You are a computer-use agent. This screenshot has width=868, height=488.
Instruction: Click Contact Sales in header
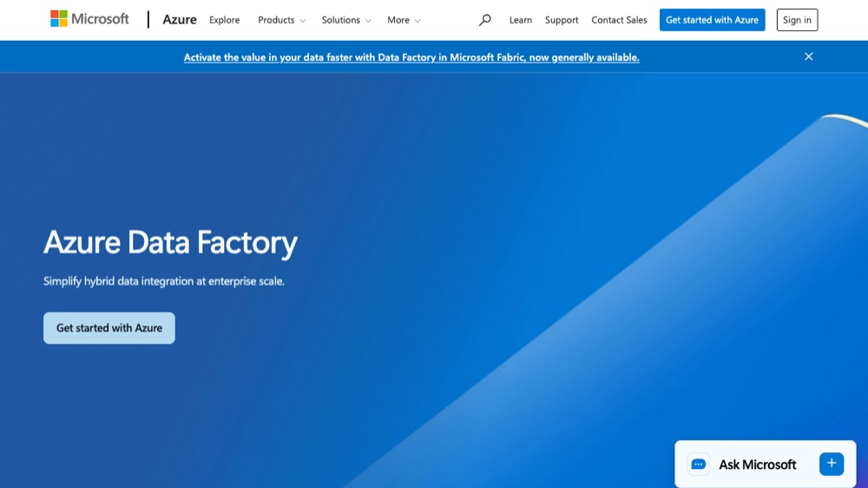pos(619,20)
